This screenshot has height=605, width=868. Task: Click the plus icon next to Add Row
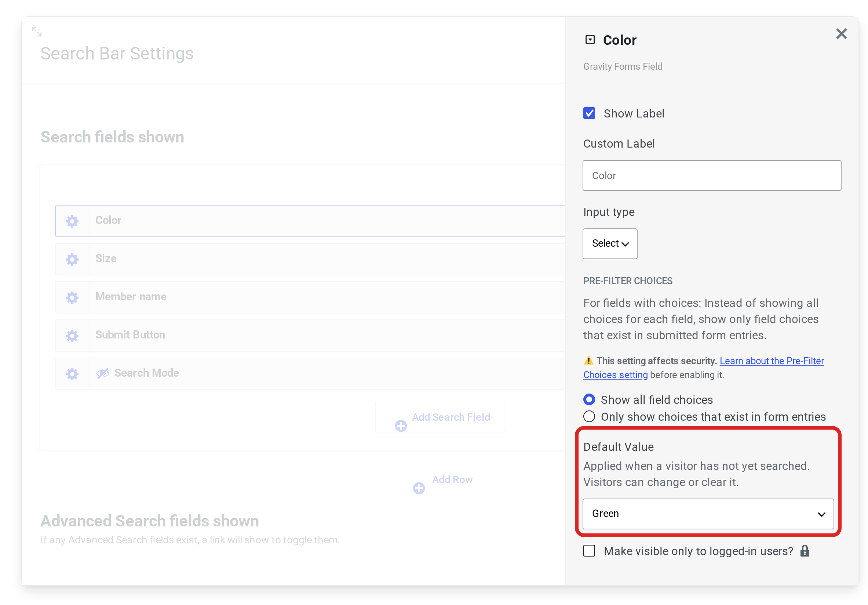click(x=419, y=488)
